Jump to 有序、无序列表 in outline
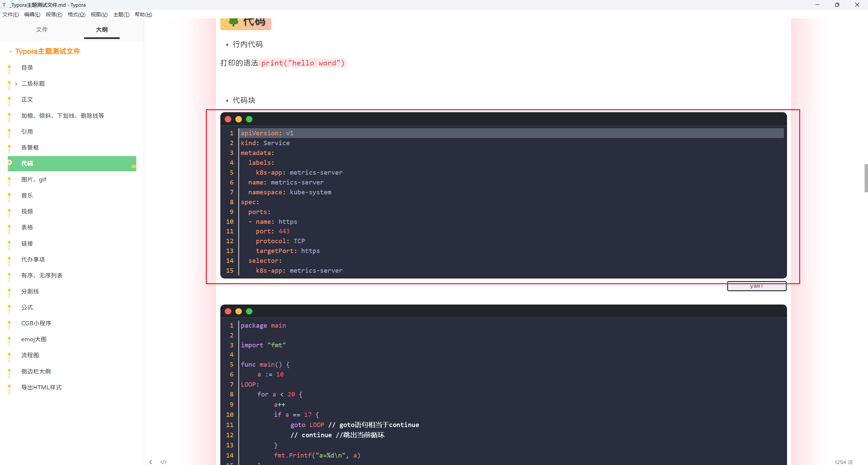 (x=42, y=275)
